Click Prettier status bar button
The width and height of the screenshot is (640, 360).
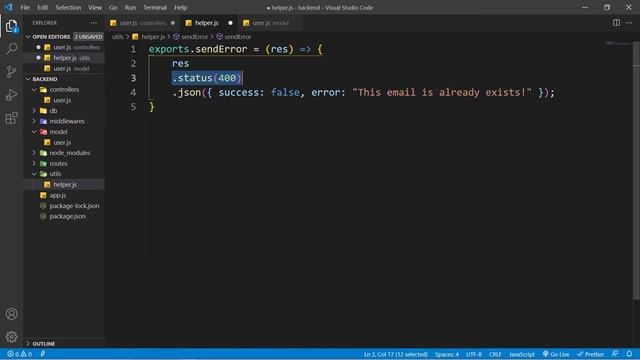[590, 354]
